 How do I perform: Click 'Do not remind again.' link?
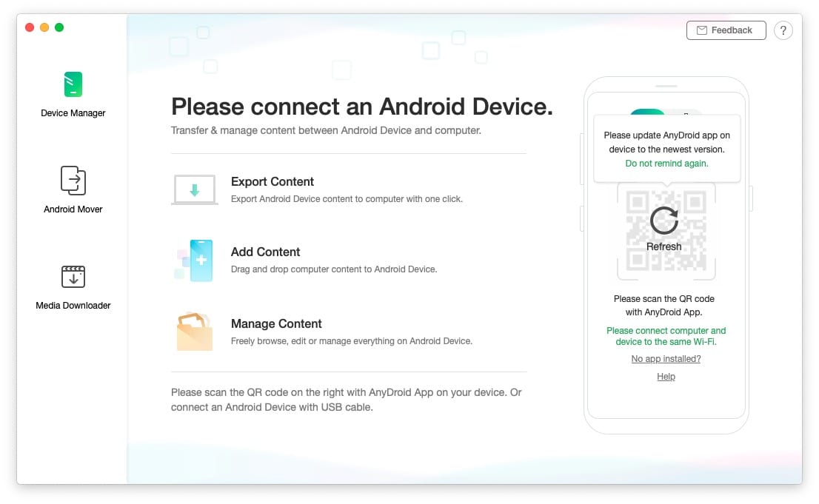[x=666, y=164]
